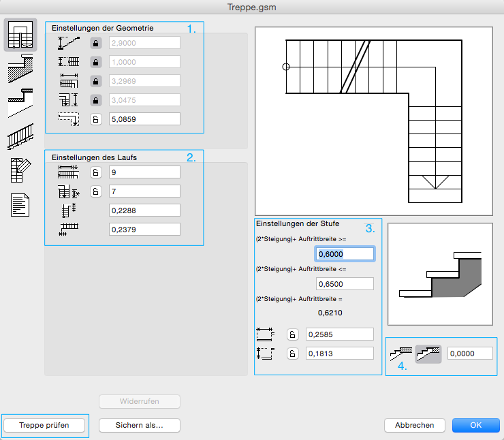Unlock the stair height value 2,9000
This screenshot has height=440, width=504.
96,43
